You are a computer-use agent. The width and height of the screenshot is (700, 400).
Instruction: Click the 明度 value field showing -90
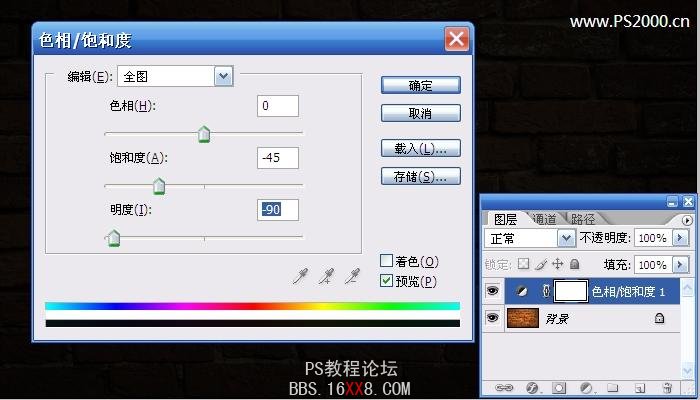pos(278,210)
